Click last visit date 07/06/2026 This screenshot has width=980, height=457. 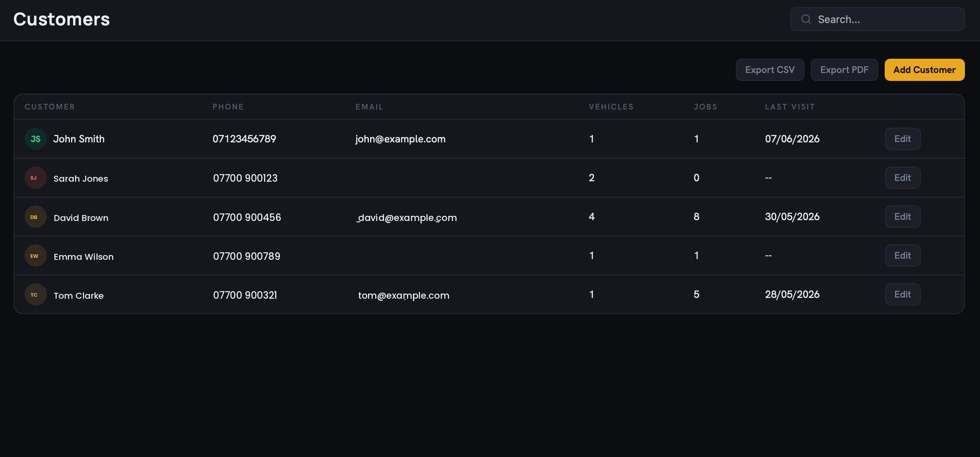pos(792,139)
